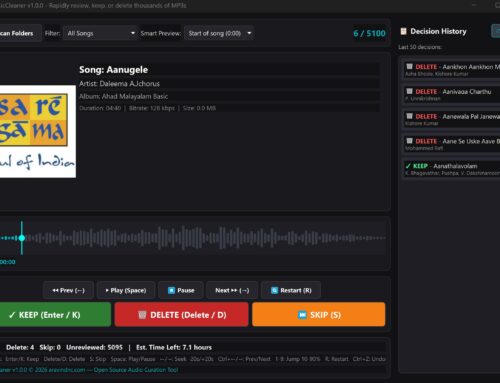Click trash icon beside Aankhon Aankhon history entry
500x383 pixels.
410,67
